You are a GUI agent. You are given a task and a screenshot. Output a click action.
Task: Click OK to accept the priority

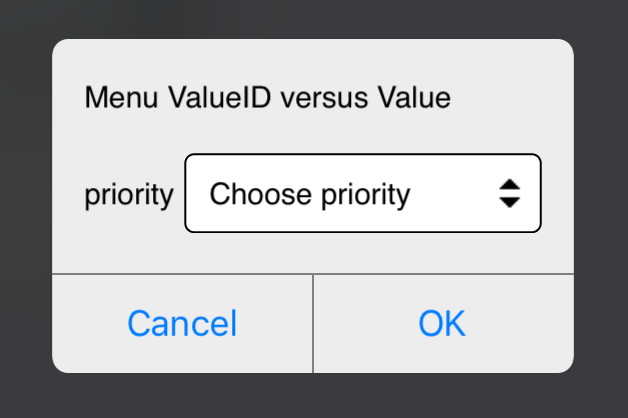(442, 323)
